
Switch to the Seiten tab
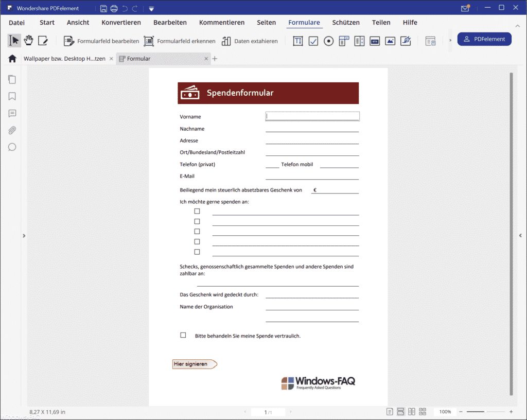[266, 23]
